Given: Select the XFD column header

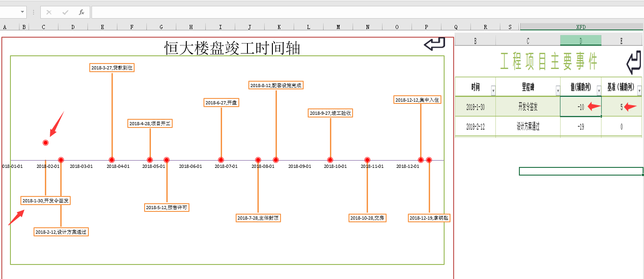Looking at the screenshot, I should [x=581, y=27].
